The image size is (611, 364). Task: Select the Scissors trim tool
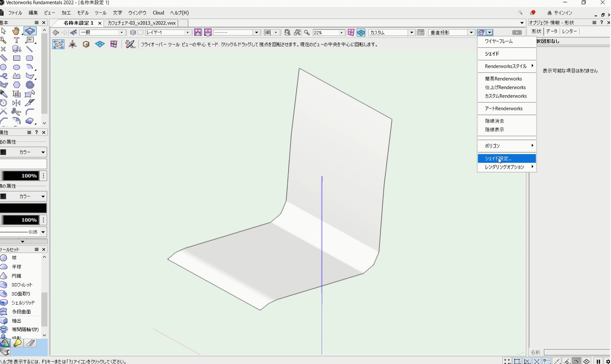16,112
